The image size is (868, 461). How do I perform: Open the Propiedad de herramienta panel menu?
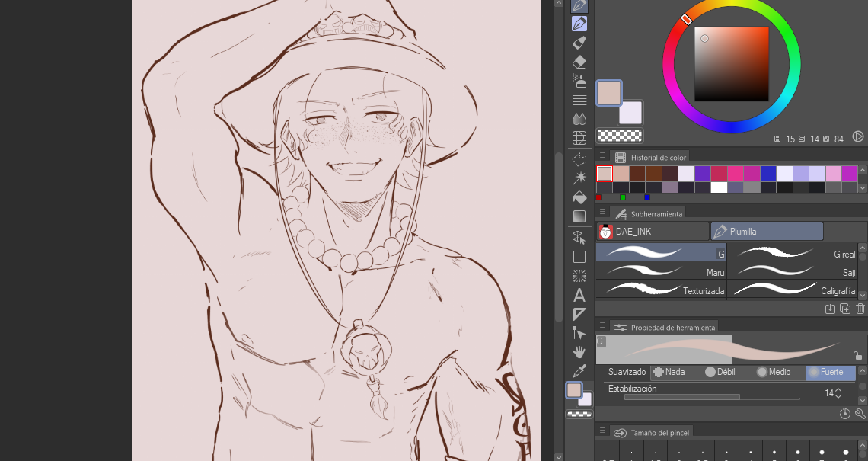click(x=602, y=325)
